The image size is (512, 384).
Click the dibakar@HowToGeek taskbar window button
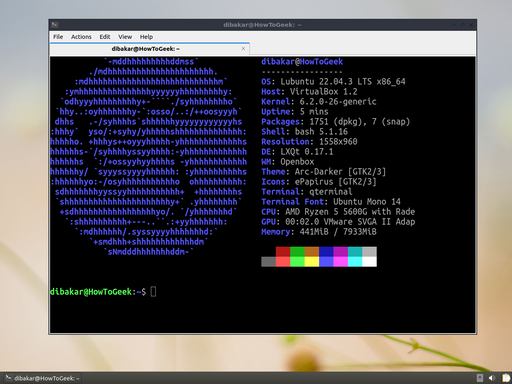(42, 378)
